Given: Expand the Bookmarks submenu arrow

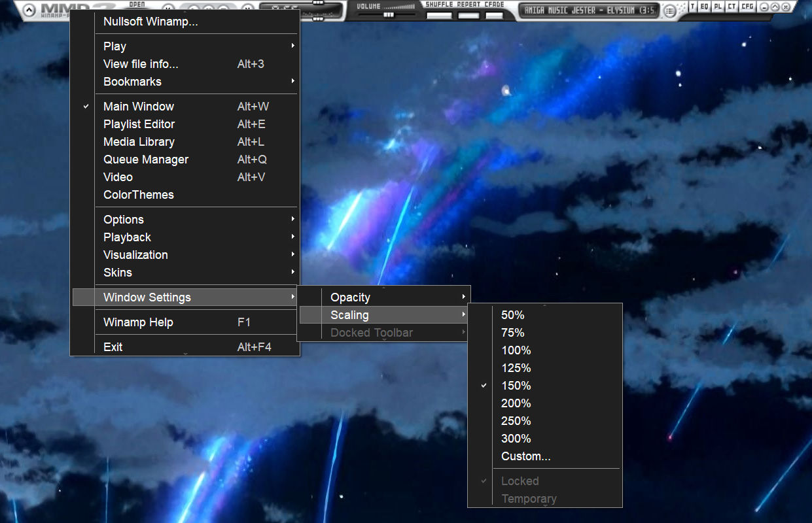Looking at the screenshot, I should coord(292,81).
